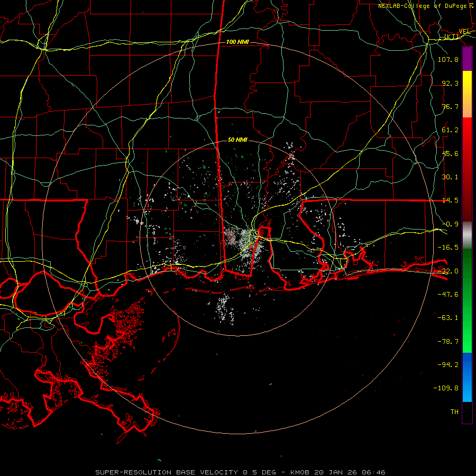
Task: Click the -63.1 legend value
Action: pyautogui.click(x=448, y=318)
